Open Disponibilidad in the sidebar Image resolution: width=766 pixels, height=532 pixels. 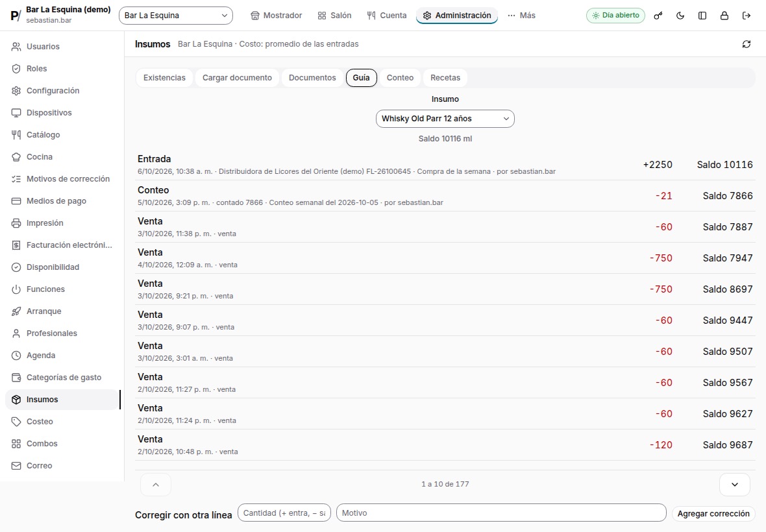[x=62, y=267]
